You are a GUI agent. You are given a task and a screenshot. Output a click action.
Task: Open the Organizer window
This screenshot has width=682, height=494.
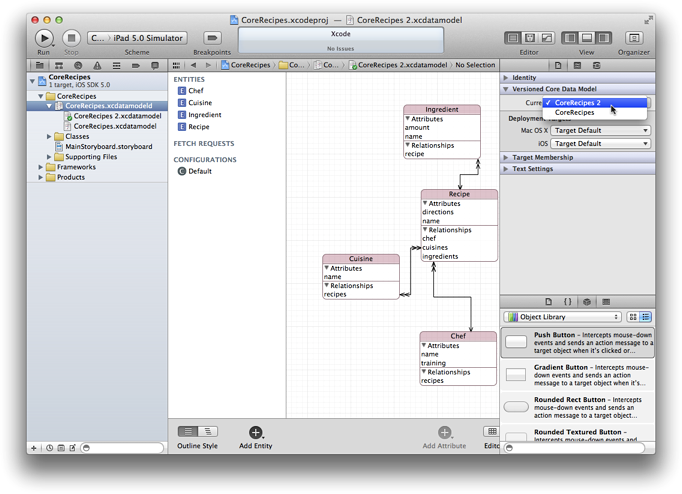pyautogui.click(x=633, y=39)
